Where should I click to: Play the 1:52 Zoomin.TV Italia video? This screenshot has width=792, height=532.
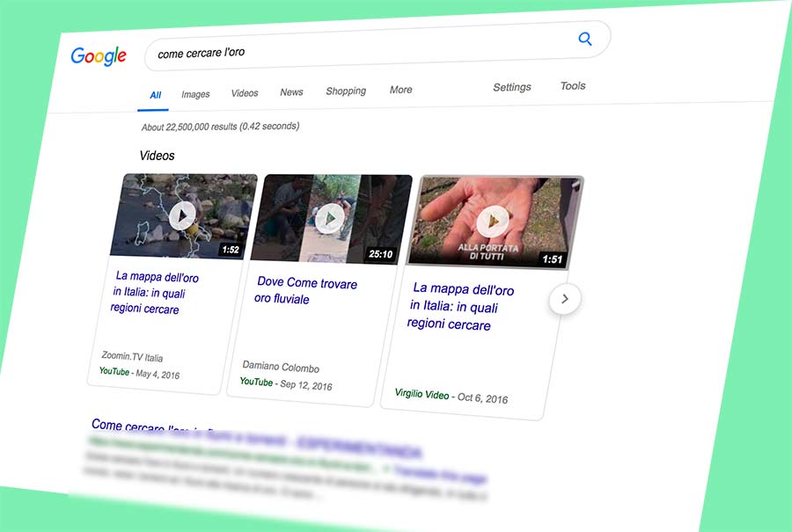(x=182, y=215)
